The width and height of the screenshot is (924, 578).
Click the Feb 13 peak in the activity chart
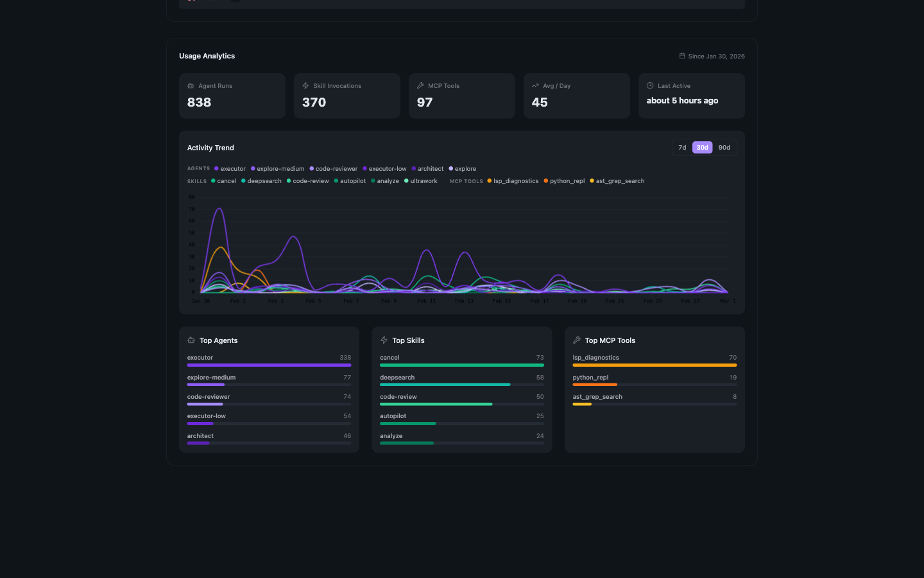pos(464,252)
